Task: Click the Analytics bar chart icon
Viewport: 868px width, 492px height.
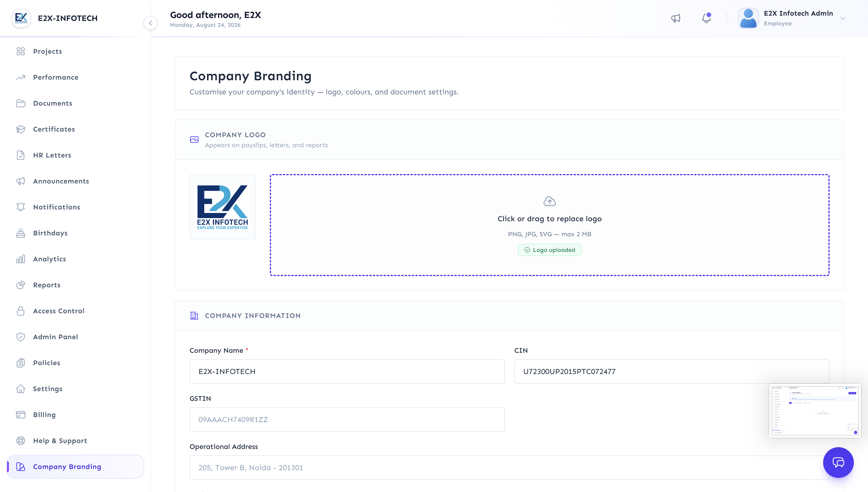Action: click(21, 259)
